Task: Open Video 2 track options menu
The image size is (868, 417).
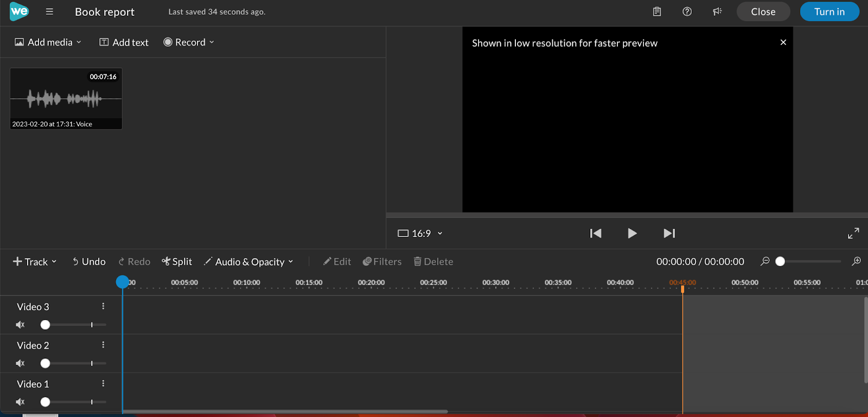Action: 103,345
